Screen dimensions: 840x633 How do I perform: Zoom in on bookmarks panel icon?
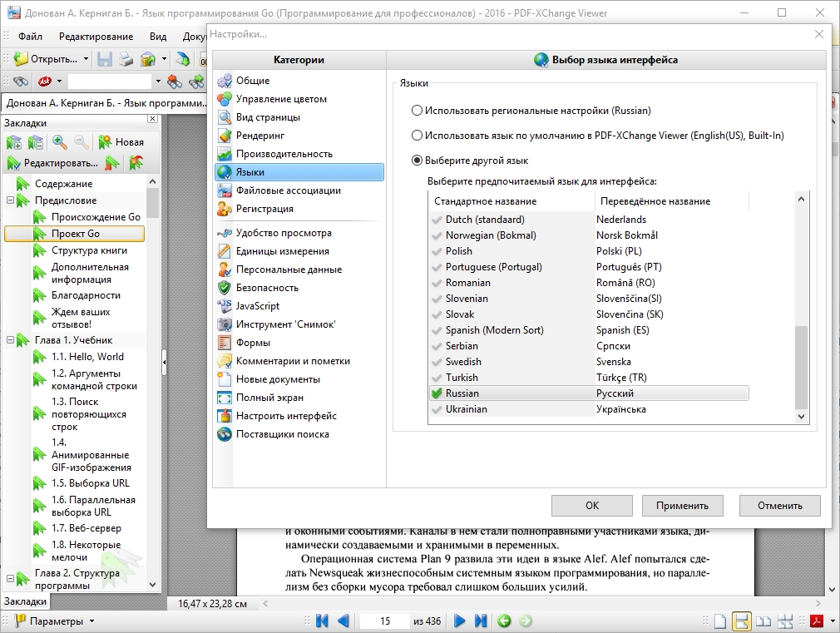pyautogui.click(x=59, y=142)
